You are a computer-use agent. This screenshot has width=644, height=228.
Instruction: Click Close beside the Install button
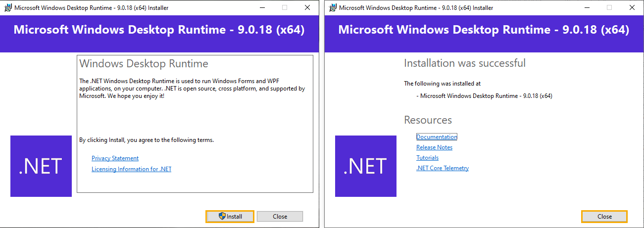click(x=280, y=216)
